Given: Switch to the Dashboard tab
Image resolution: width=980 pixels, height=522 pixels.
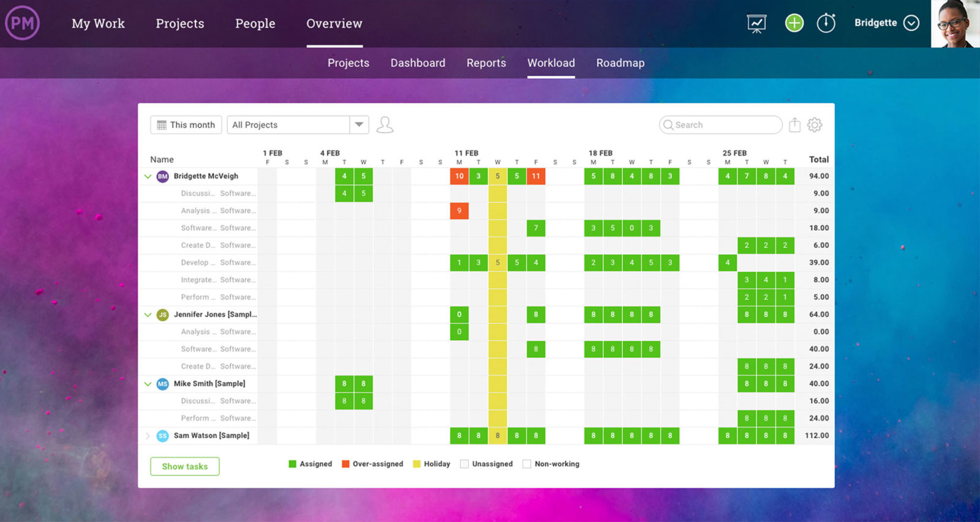Looking at the screenshot, I should (418, 63).
